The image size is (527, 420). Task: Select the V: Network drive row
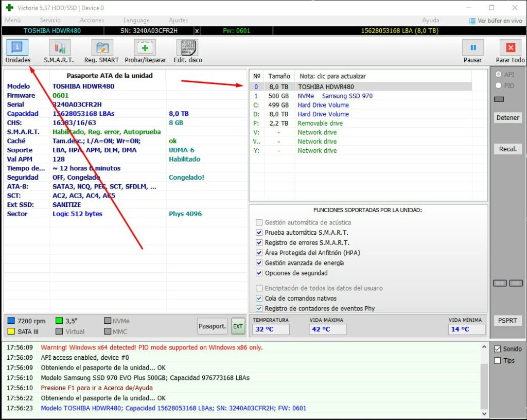pos(361,132)
